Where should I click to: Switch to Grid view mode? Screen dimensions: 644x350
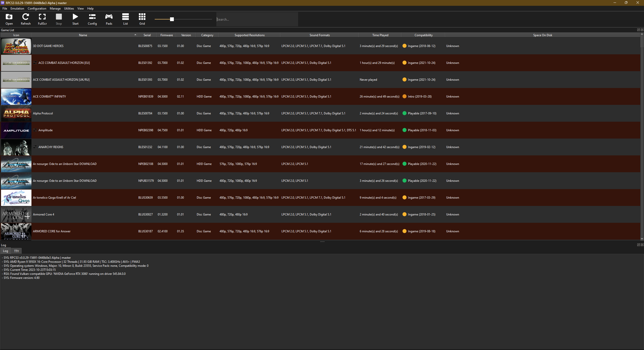pos(142,19)
